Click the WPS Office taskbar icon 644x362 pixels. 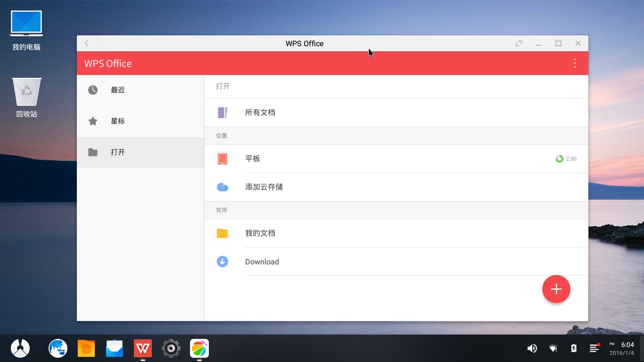coord(143,348)
